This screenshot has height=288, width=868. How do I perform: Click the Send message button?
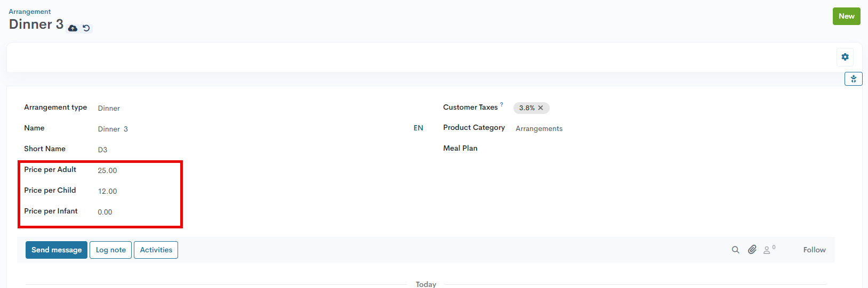pyautogui.click(x=57, y=250)
